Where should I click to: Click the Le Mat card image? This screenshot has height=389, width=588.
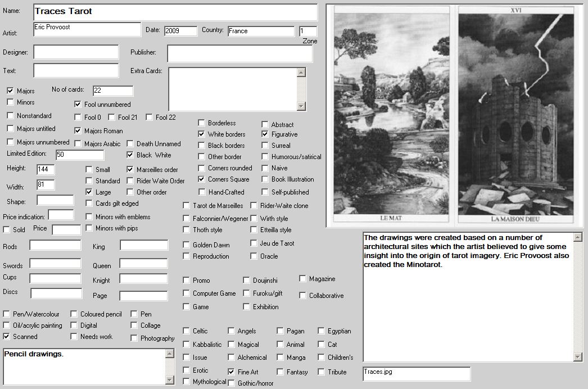tap(391, 115)
